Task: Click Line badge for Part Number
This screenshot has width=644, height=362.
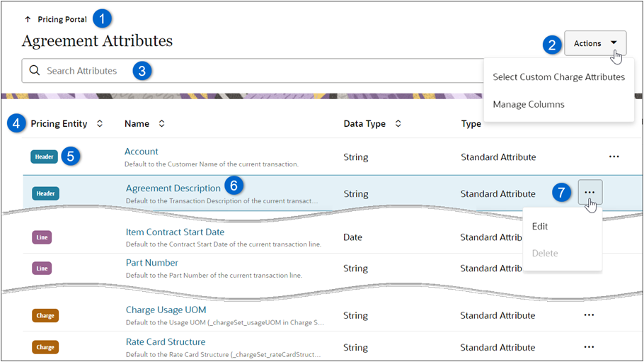Action: click(x=42, y=268)
